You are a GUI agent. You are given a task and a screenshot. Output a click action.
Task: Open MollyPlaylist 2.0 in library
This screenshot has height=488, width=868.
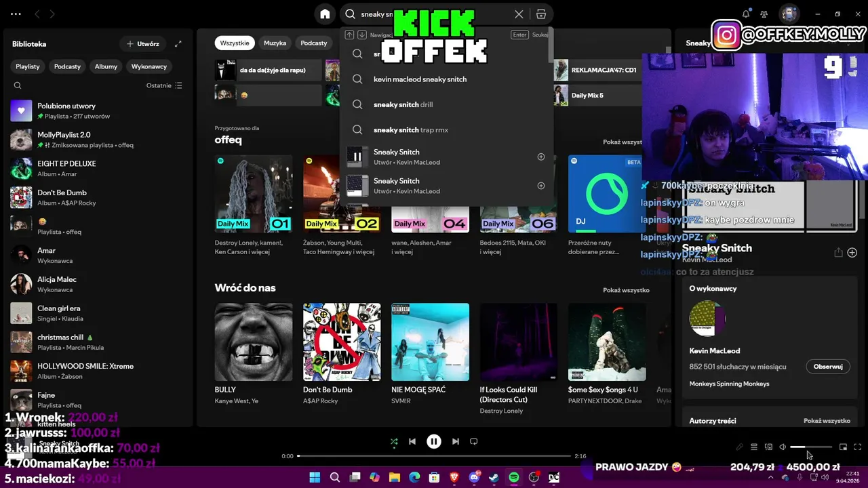coord(98,140)
